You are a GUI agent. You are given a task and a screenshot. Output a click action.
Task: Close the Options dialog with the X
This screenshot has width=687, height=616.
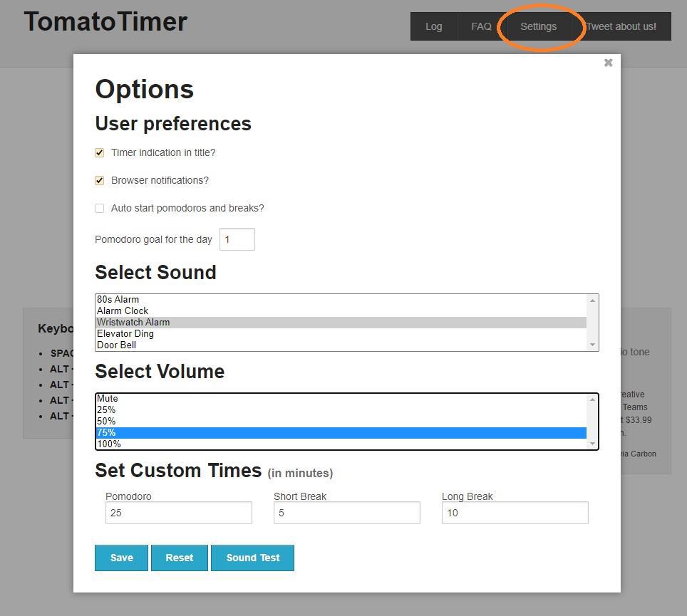pyautogui.click(x=608, y=63)
